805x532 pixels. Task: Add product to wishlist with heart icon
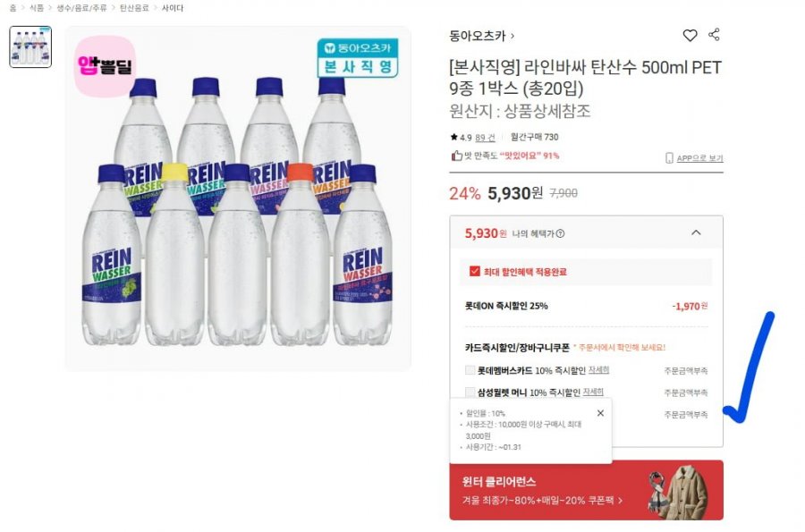click(690, 36)
